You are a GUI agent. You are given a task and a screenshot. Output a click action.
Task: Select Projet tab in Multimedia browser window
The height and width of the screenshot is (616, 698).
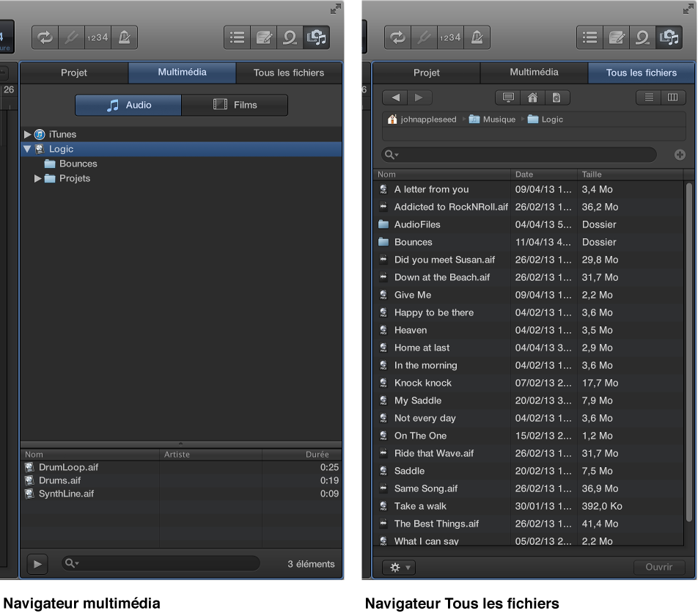[74, 73]
